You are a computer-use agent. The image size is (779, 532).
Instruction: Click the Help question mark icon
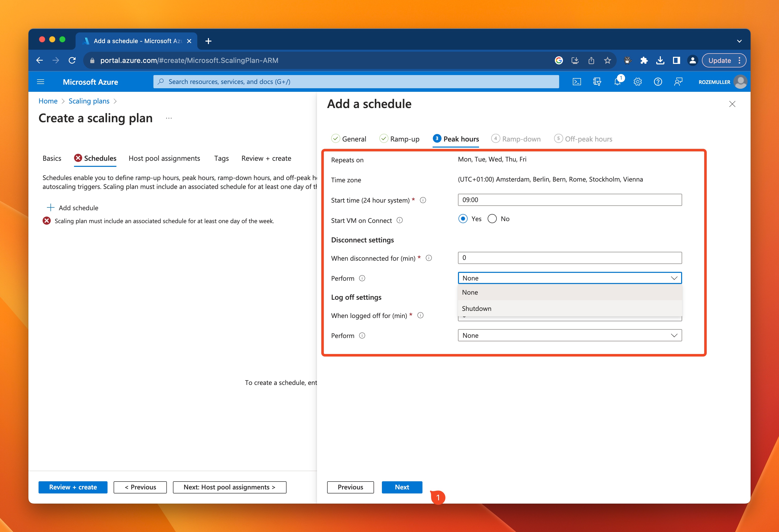tap(658, 82)
